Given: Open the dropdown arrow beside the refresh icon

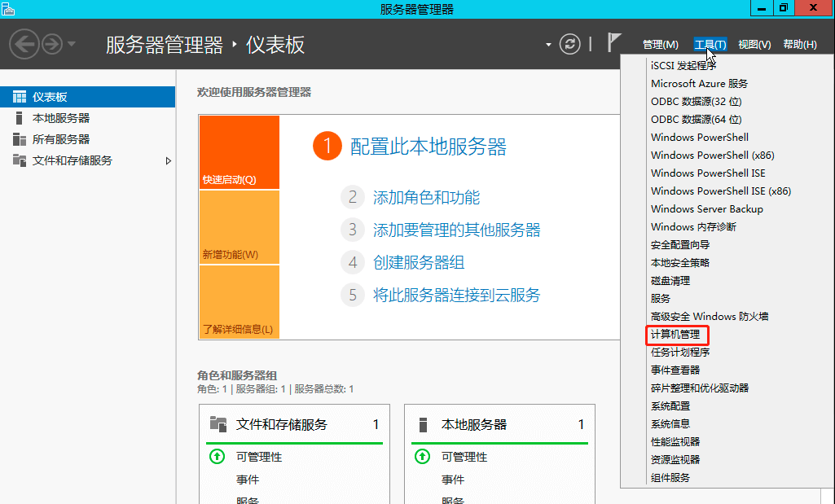Looking at the screenshot, I should point(548,45).
